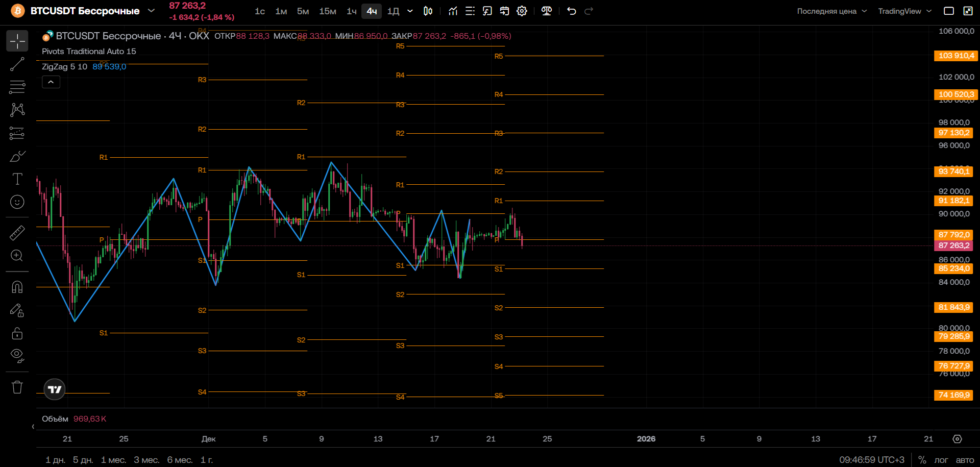Redo the last undone chart action
The image size is (980, 467).
point(589,11)
